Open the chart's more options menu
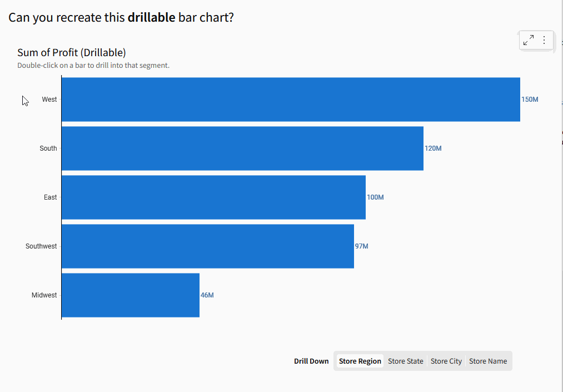Screen dimensions: 563x392 pyautogui.click(x=544, y=40)
